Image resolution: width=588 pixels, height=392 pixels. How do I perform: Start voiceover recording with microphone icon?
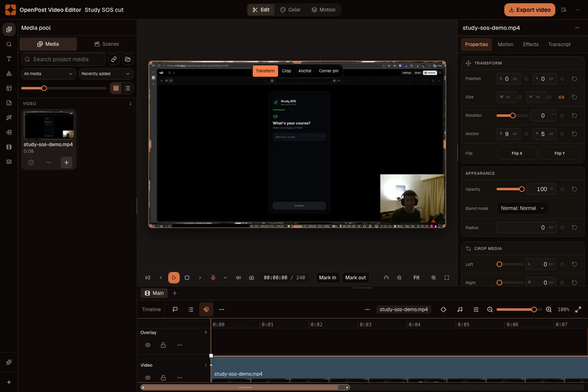213,278
